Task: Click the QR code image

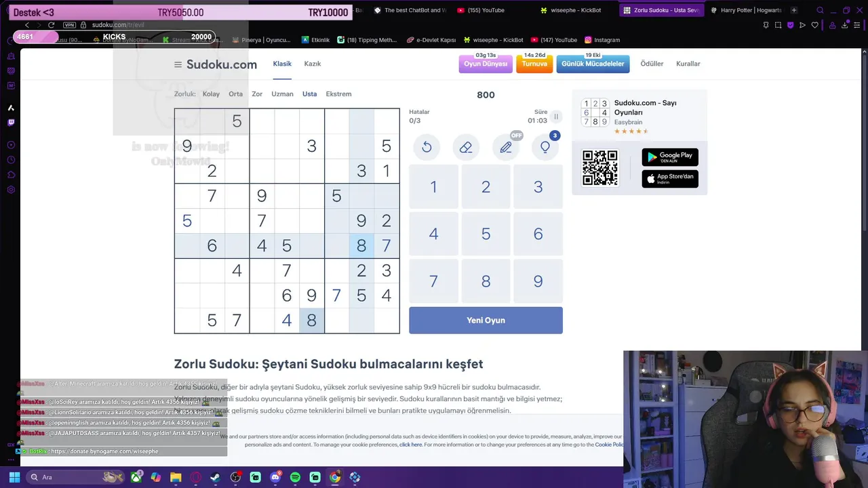Action: 600,168
